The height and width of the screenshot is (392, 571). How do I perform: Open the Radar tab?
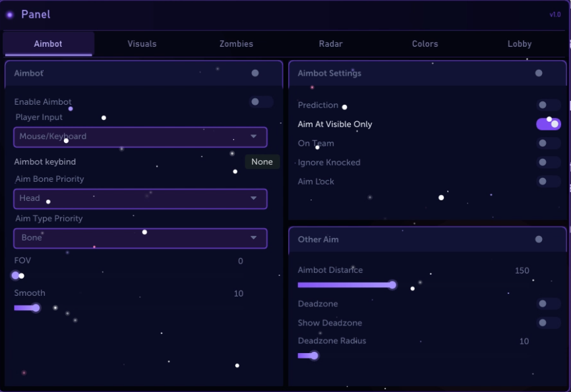click(330, 43)
